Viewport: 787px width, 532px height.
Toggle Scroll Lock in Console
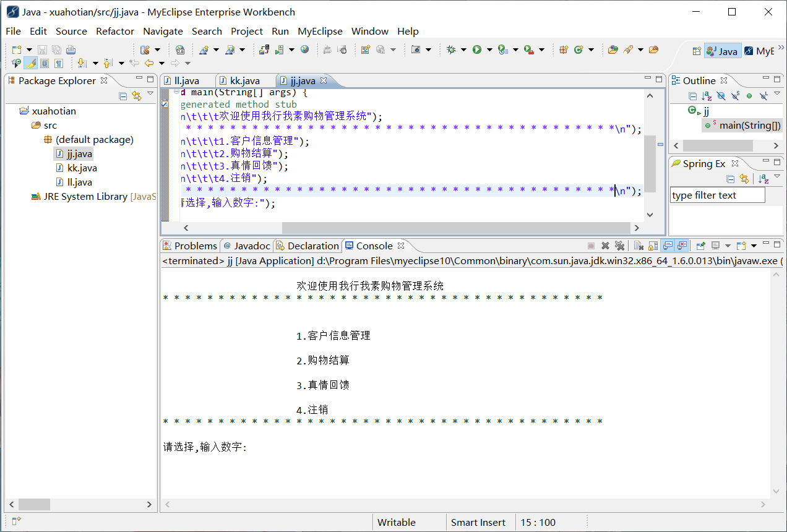point(653,246)
